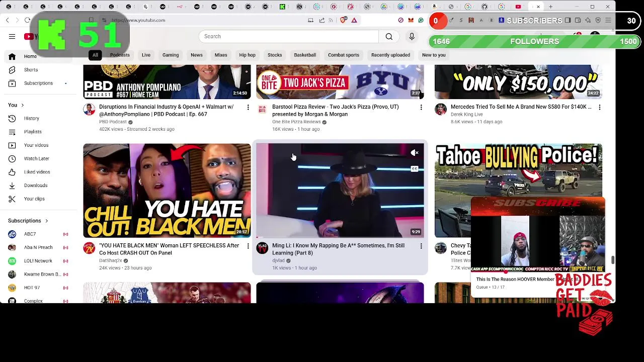Open more options for Barstool Pizza Review video
The image size is (644, 362).
point(421,107)
